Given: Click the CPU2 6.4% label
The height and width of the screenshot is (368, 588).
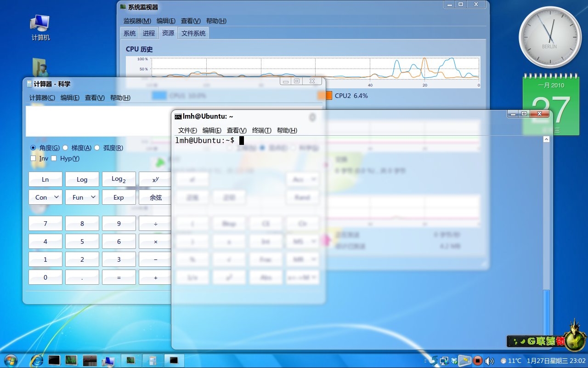Looking at the screenshot, I should [351, 96].
